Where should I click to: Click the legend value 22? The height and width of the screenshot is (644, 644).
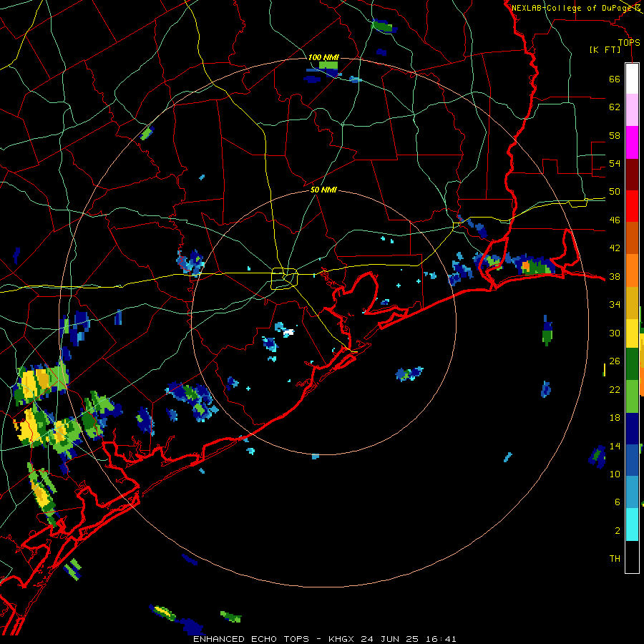(615, 389)
